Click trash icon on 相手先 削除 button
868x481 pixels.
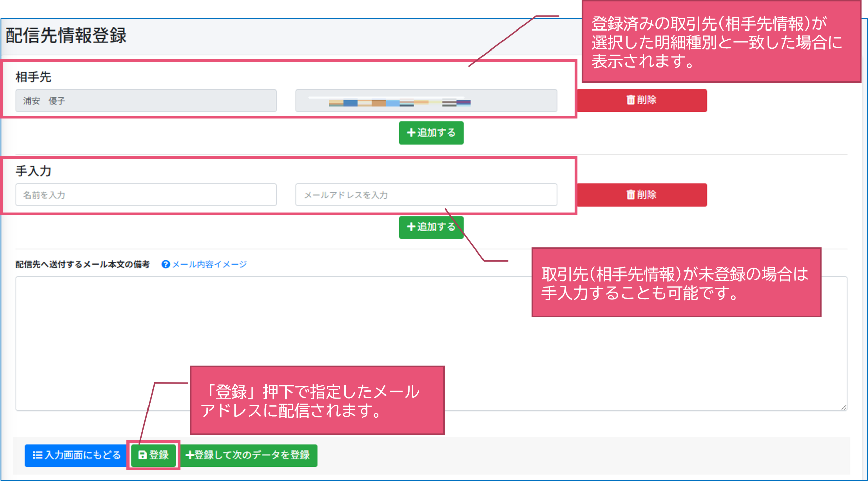[x=630, y=100]
